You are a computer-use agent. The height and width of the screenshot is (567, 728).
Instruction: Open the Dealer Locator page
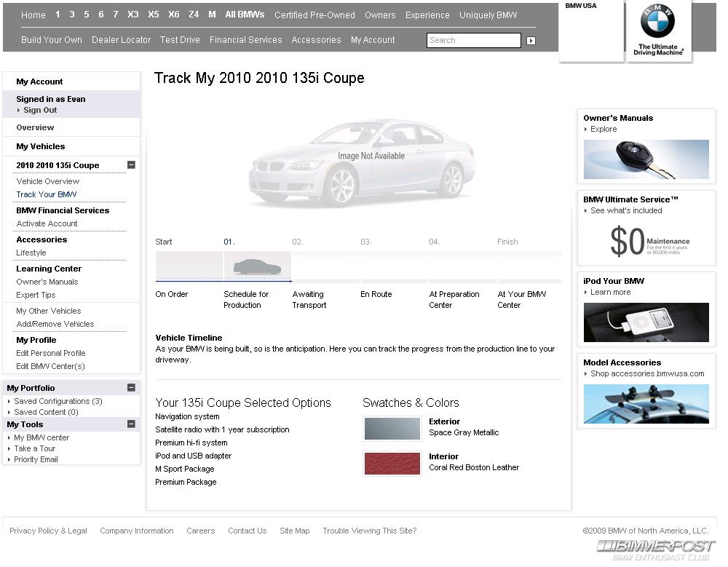[x=121, y=40]
